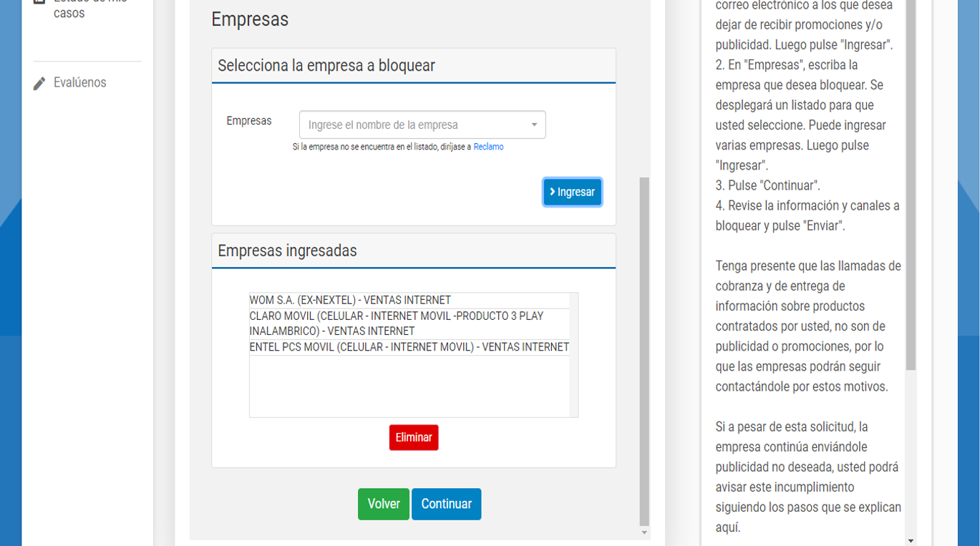Viewport: 980px width, 546px height.
Task: Follow the Reclamo link
Action: 488,147
